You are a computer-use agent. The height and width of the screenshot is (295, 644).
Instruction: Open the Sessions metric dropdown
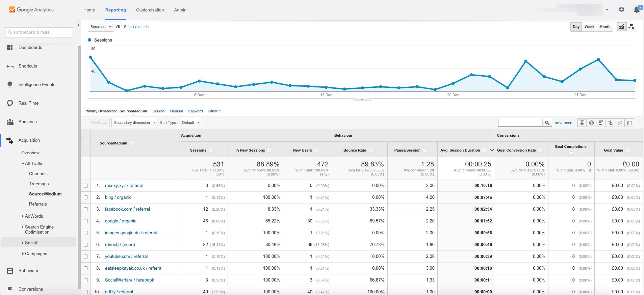pyautogui.click(x=101, y=27)
